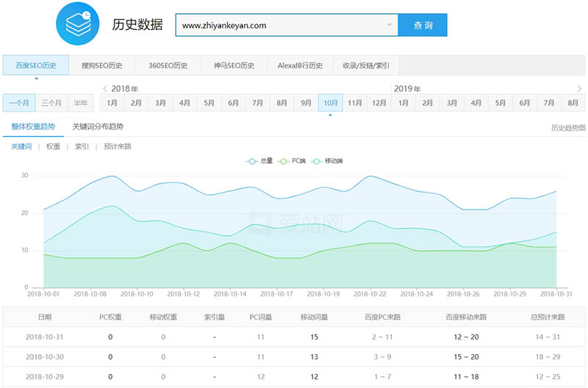Select 5月 under 2019年
Viewport: 588px width, 388px height.
point(501,103)
